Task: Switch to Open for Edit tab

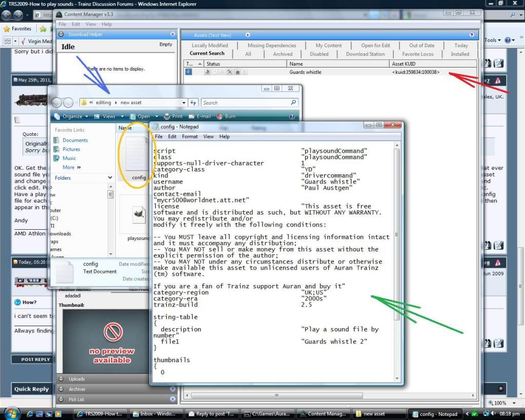Action: [x=376, y=45]
